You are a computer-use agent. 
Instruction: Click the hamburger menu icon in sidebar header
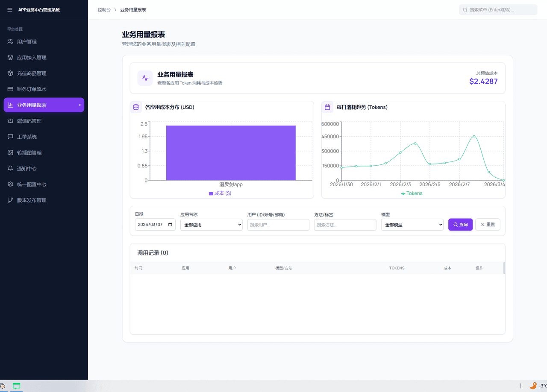point(10,10)
